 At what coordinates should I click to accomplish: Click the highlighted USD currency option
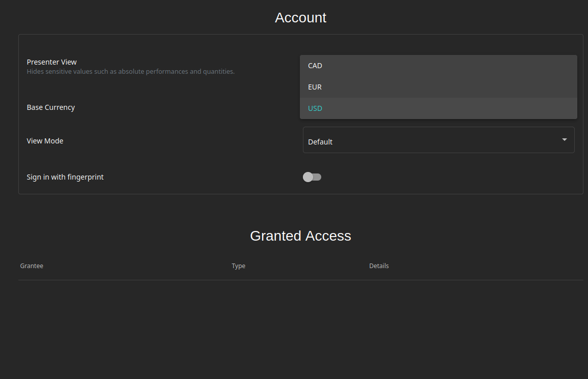(315, 108)
